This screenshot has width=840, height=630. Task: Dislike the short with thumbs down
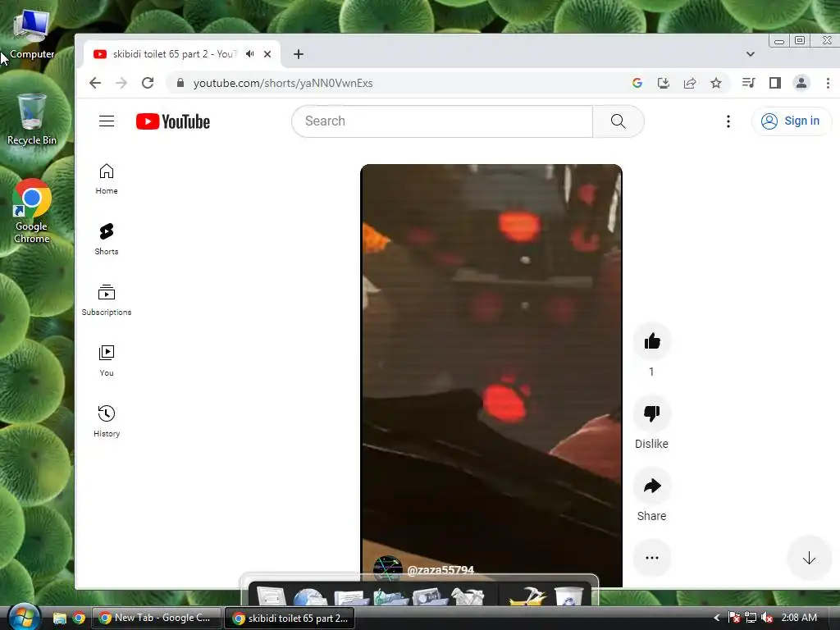point(652,413)
